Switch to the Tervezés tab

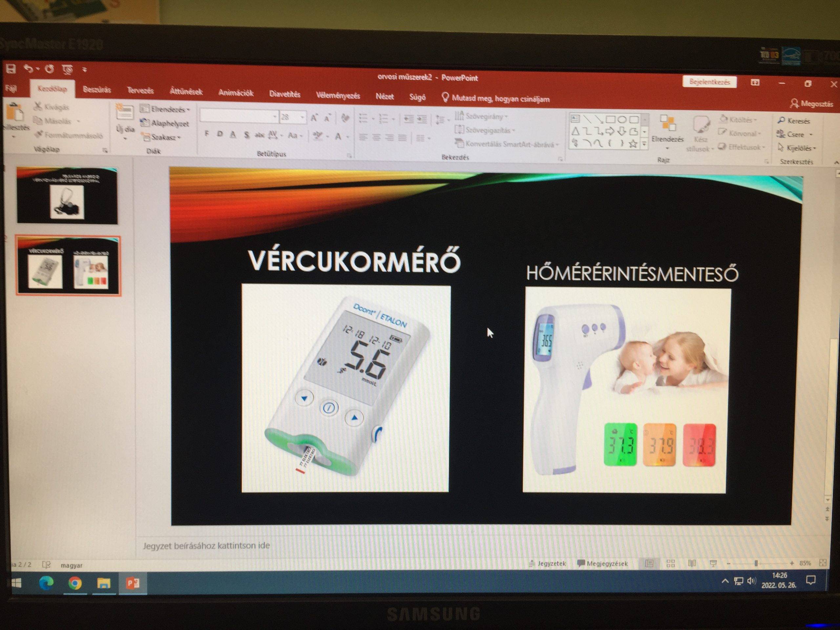tap(140, 91)
